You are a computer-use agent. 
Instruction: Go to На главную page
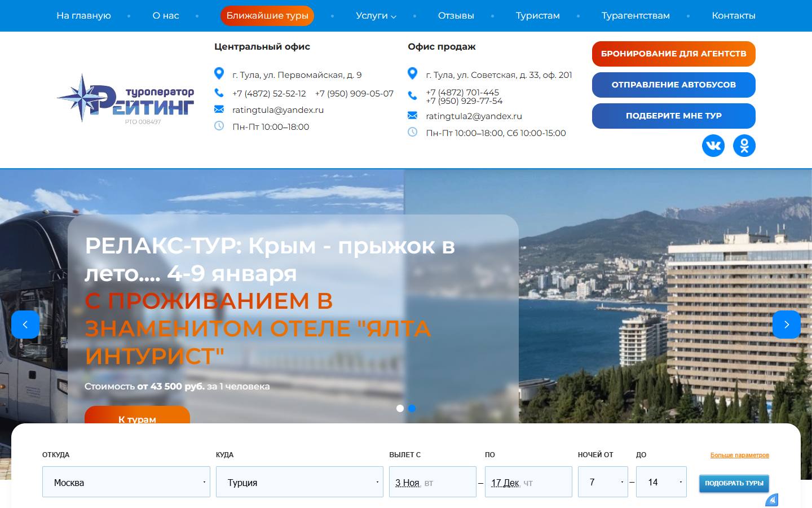pyautogui.click(x=83, y=16)
